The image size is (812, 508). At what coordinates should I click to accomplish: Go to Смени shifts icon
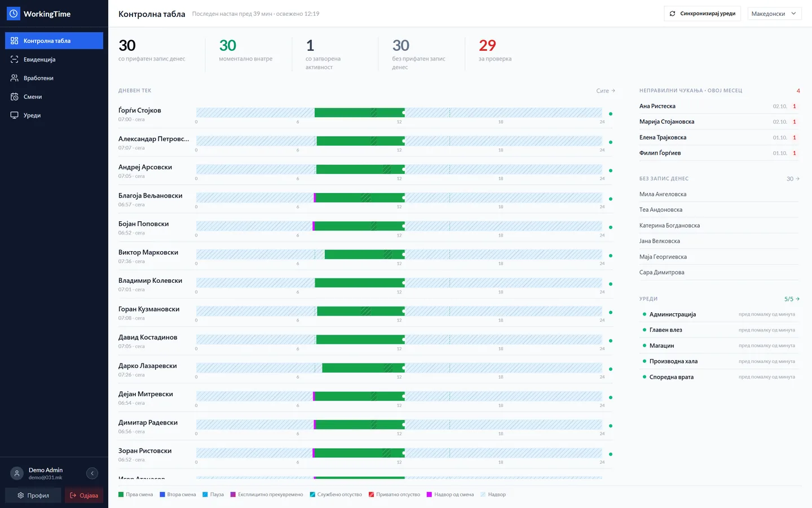15,97
